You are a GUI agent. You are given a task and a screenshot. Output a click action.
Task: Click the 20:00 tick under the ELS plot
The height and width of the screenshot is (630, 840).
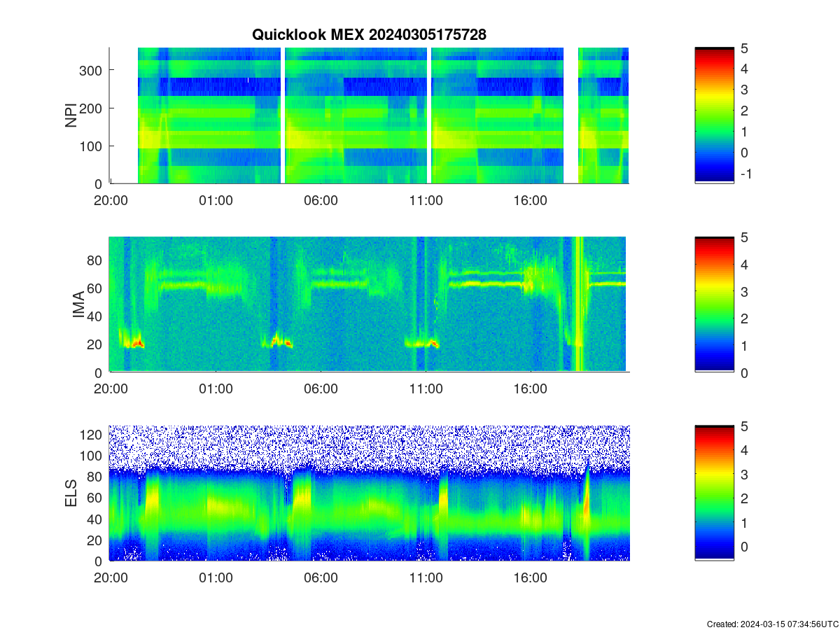pyautogui.click(x=111, y=578)
